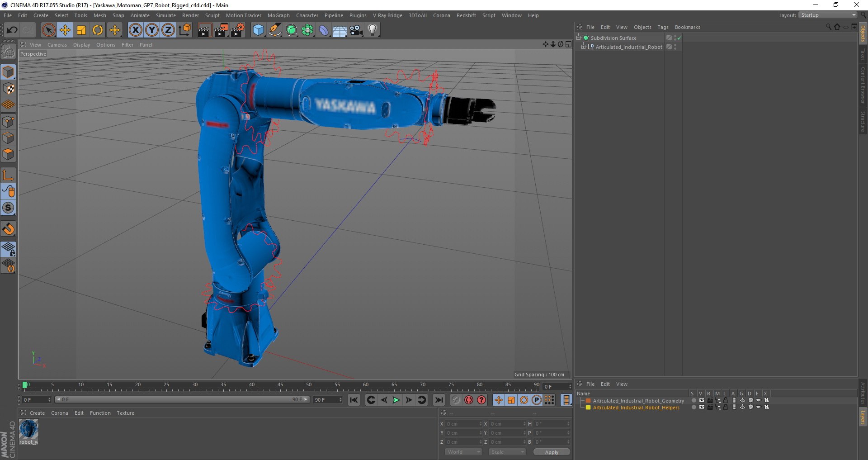The image size is (868, 460).
Task: Go to start of animation
Action: [354, 400]
